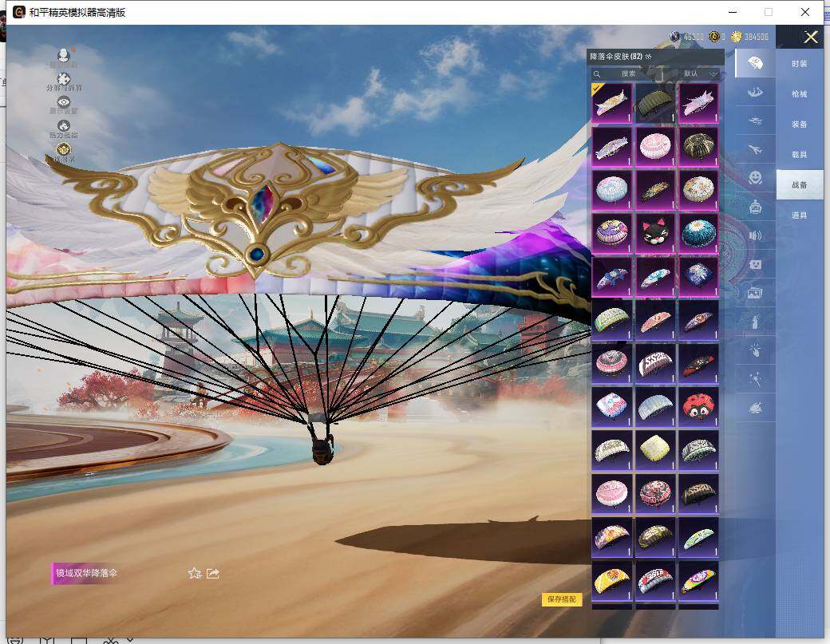Open the chat sticker category icon
This screenshot has width=830, height=644.
[x=755, y=264]
